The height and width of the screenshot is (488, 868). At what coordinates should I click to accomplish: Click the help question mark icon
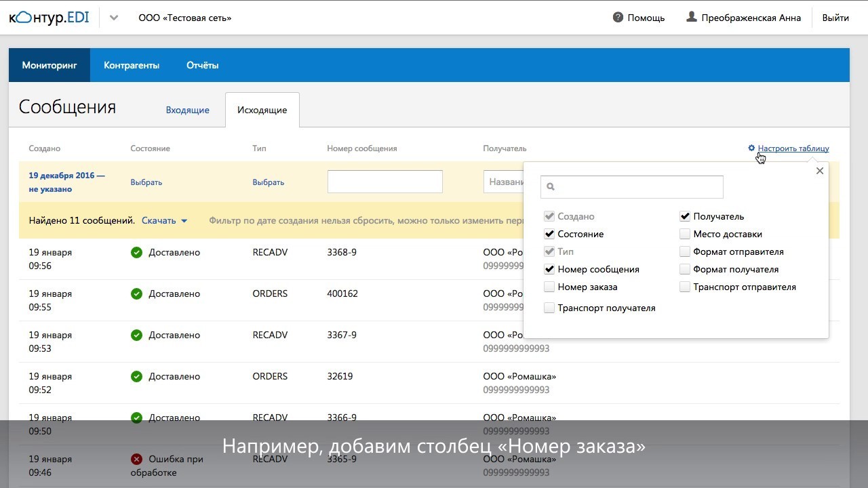[618, 18]
